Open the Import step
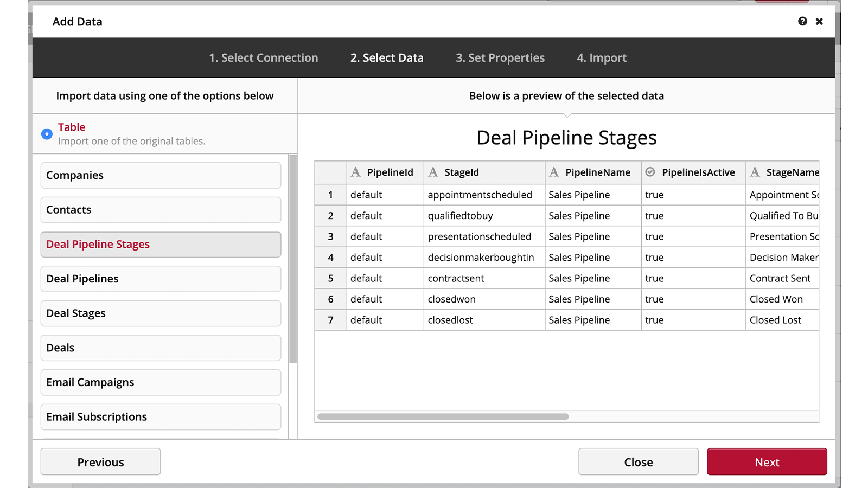This screenshot has height=488, width=868. [602, 58]
